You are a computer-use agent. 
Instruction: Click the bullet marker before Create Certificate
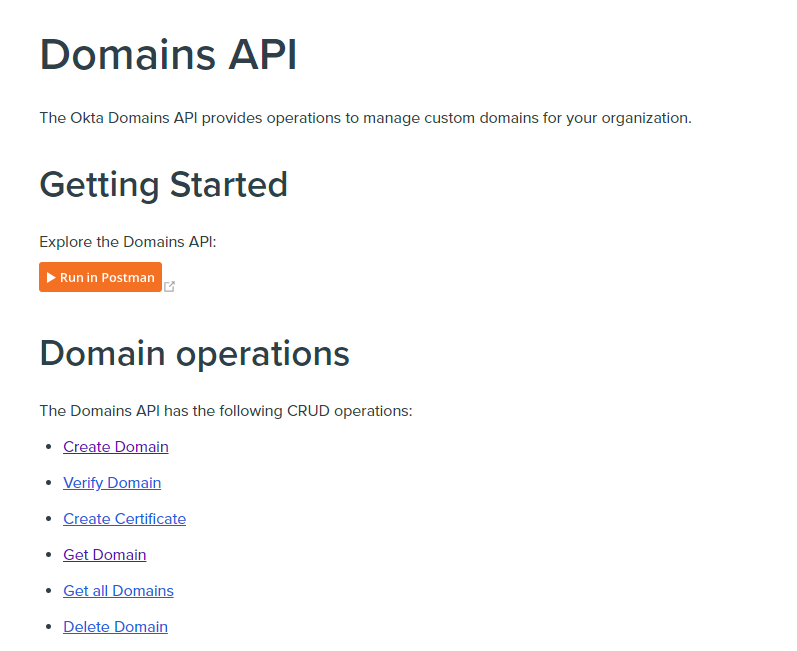click(49, 519)
